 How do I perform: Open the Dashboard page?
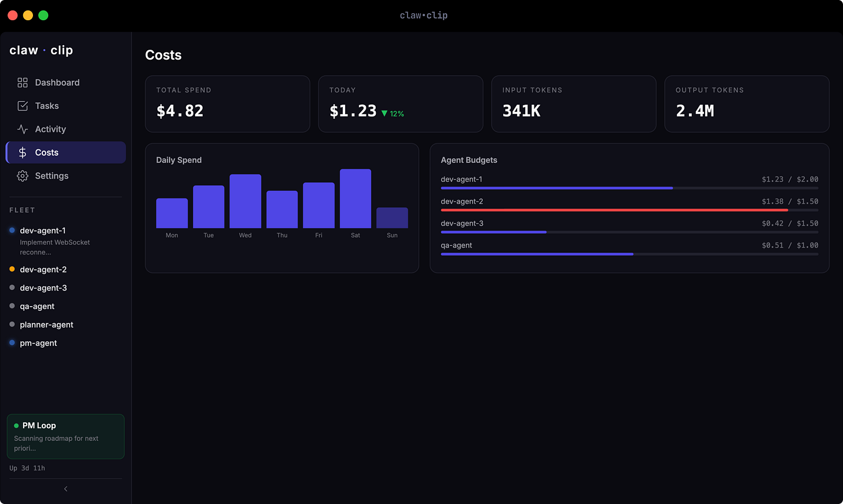[65, 83]
